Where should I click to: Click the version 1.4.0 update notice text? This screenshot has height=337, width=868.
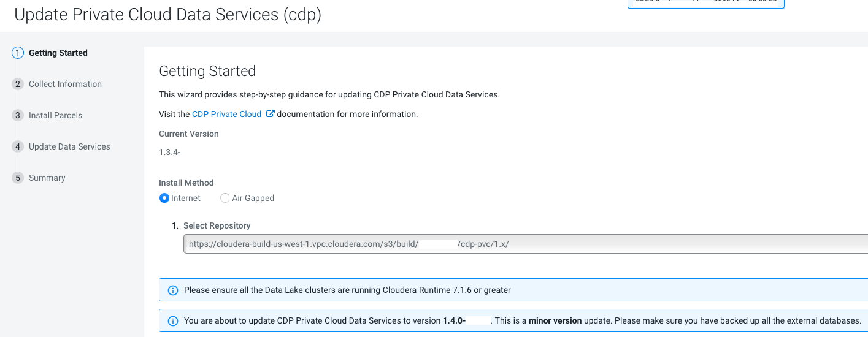tap(521, 321)
